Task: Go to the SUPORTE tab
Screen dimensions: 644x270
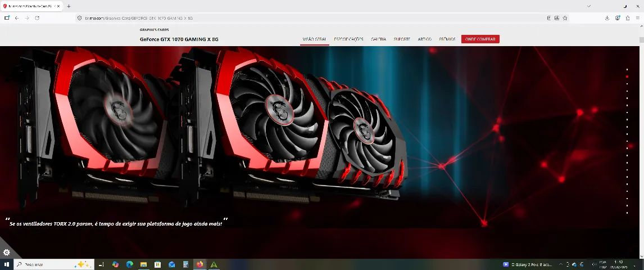Action: click(x=402, y=39)
